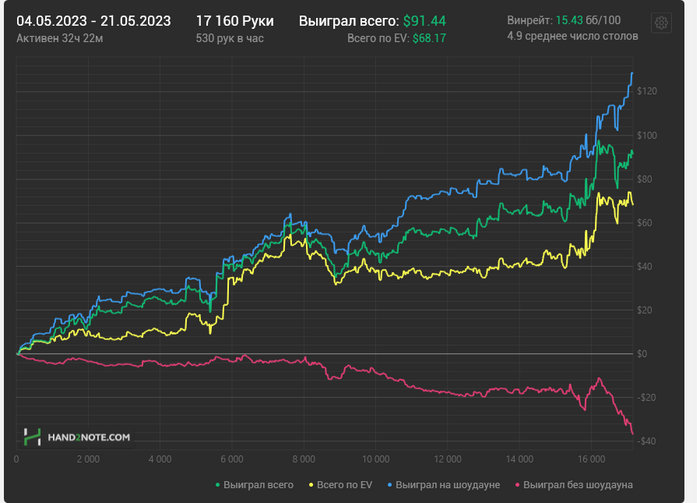700x503 pixels.
Task: Click the '530 рук в час' text
Action: [x=229, y=38]
